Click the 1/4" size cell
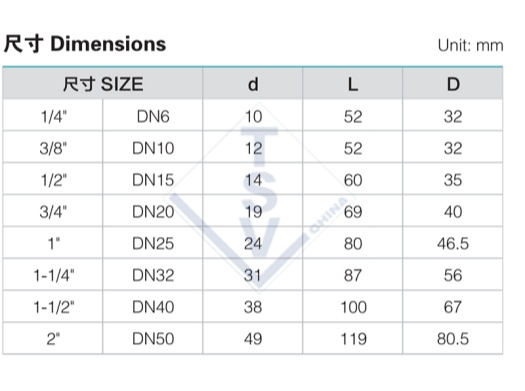Image resolution: width=525 pixels, height=391 pixels. (53, 115)
